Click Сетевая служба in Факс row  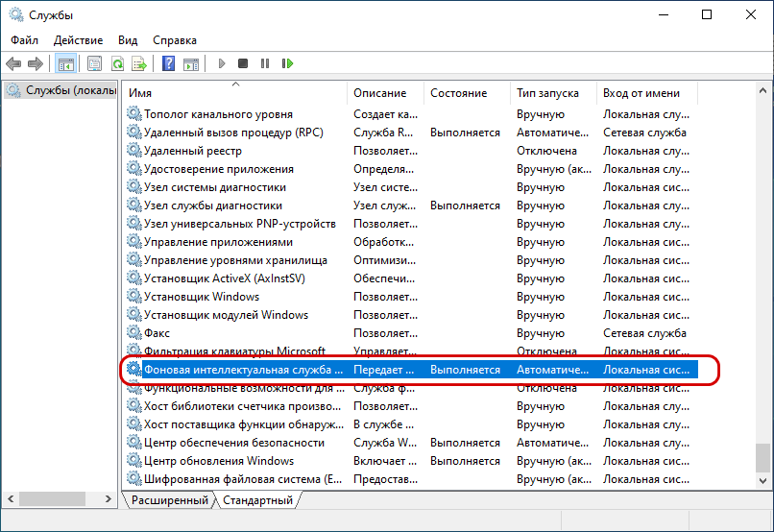coord(644,333)
